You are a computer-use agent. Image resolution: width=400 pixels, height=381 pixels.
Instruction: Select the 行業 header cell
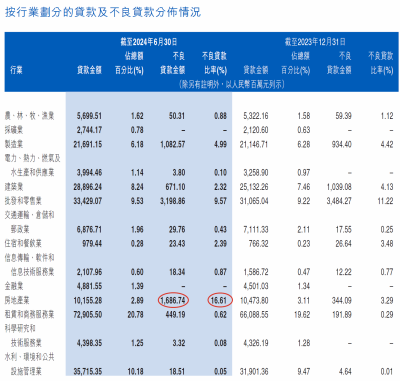(16, 70)
